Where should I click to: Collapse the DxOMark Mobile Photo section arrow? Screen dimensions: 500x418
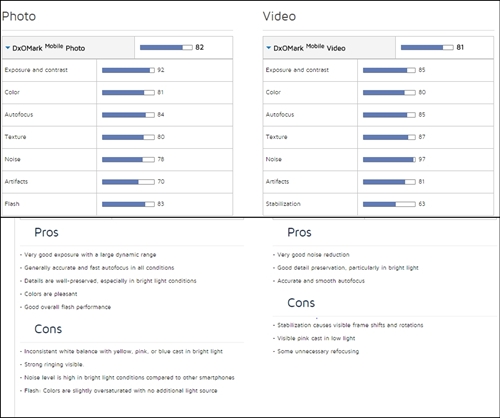pos(8,48)
